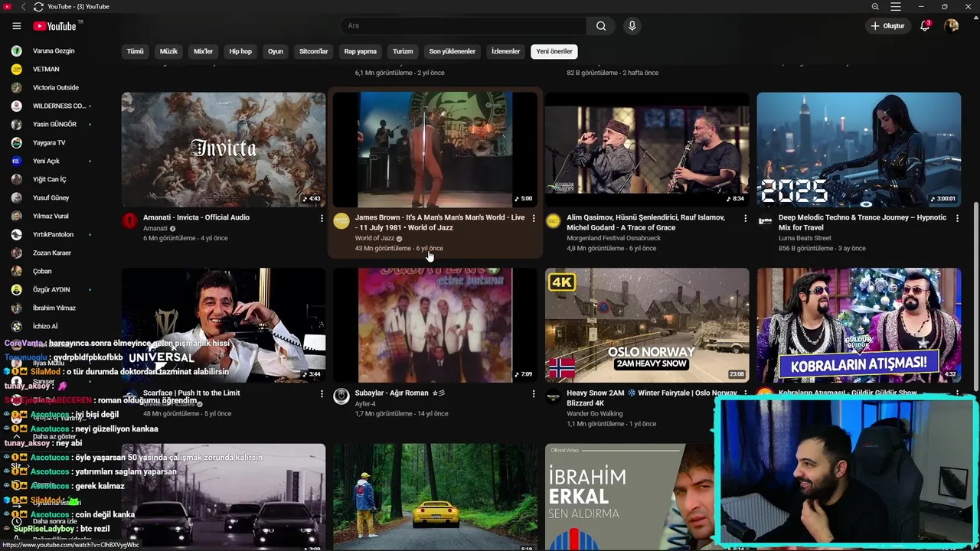Open options for Alim Qasimov video
The width and height of the screenshot is (980, 551).
point(745,218)
